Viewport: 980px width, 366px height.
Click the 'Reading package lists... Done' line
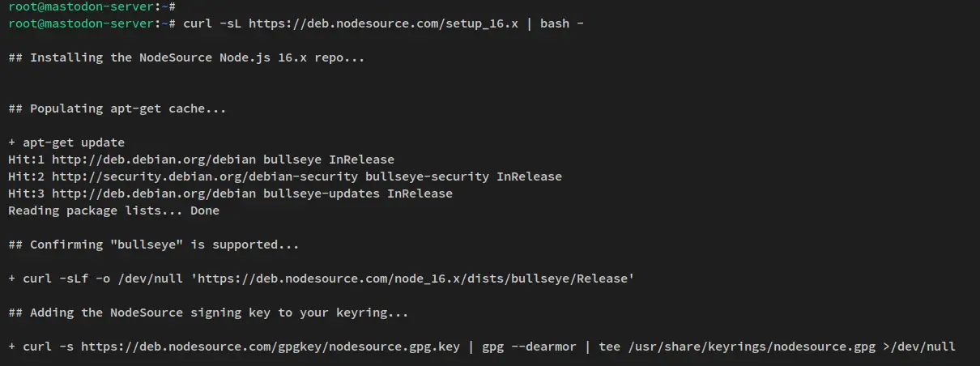[113, 211]
